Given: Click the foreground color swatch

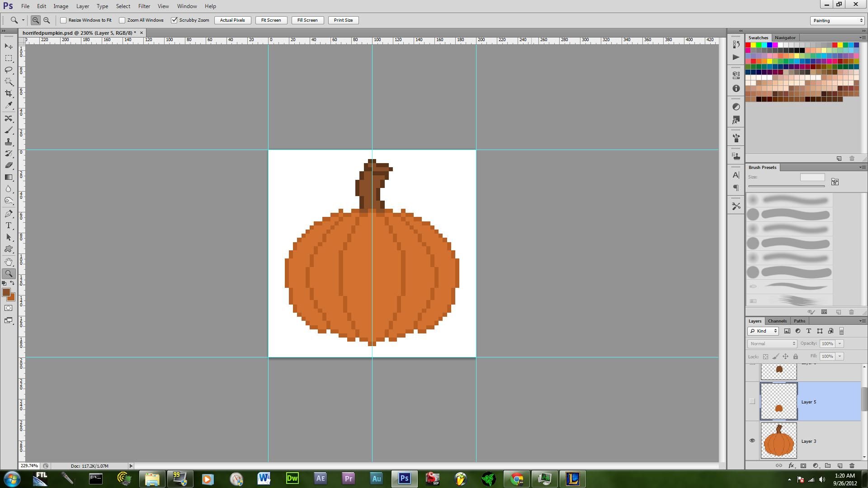Looking at the screenshot, I should (6, 293).
